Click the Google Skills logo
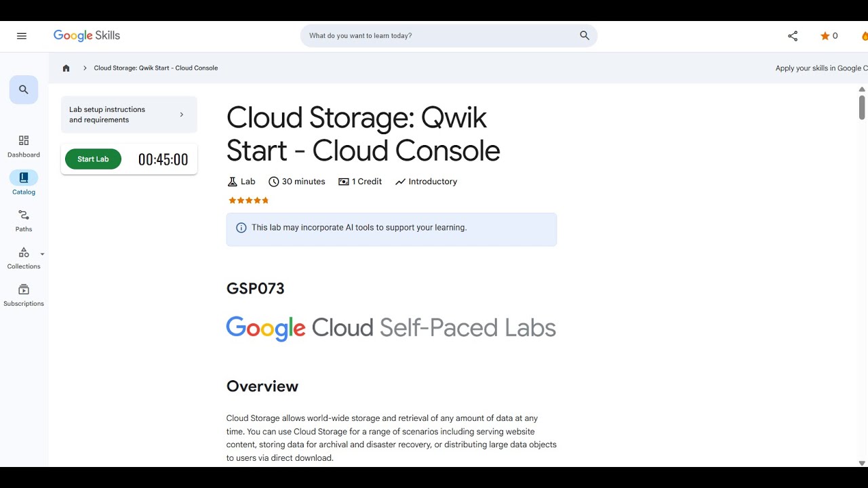 coord(87,36)
